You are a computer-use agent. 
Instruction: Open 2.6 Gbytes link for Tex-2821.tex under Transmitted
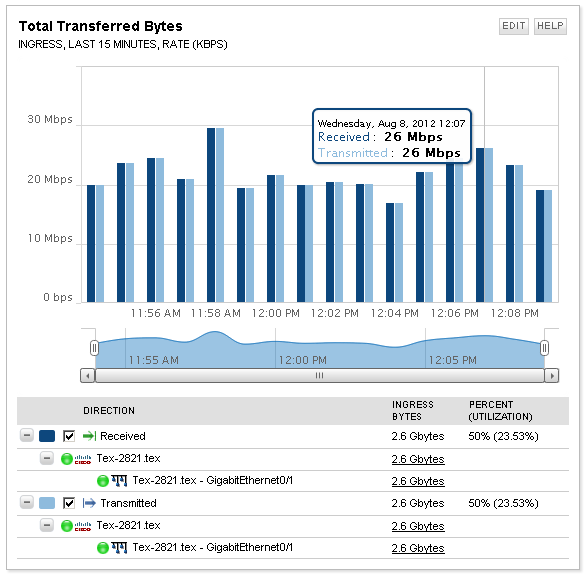(x=418, y=526)
